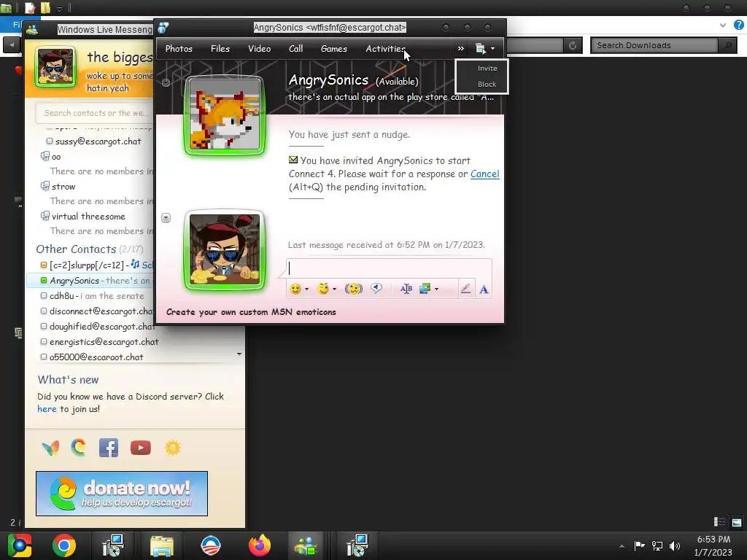Click the refresh icon in the Downloads window
The width and height of the screenshot is (747, 560).
[x=573, y=45]
